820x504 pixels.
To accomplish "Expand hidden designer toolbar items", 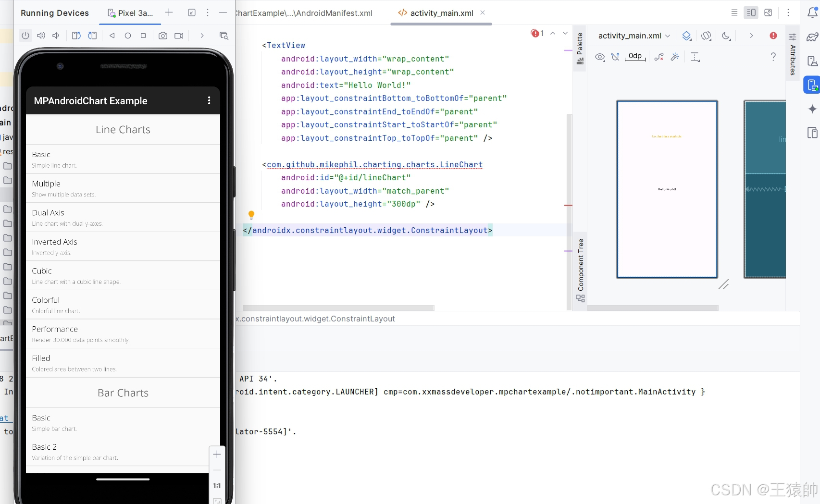I will [751, 36].
